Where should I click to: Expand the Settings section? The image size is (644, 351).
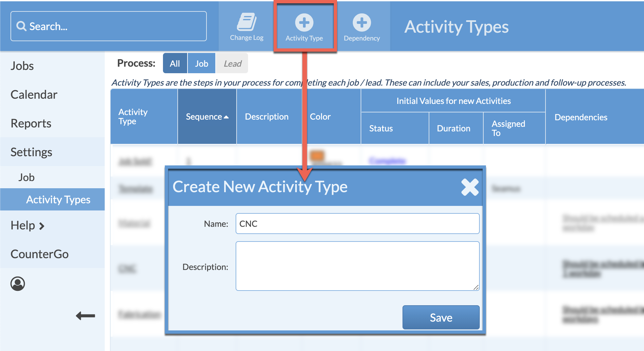pos(31,152)
